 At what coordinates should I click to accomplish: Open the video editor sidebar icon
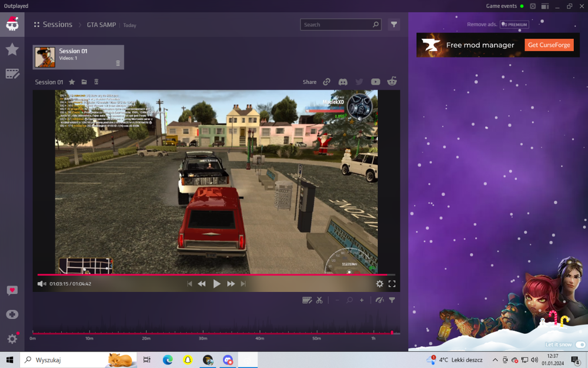[x=12, y=74]
